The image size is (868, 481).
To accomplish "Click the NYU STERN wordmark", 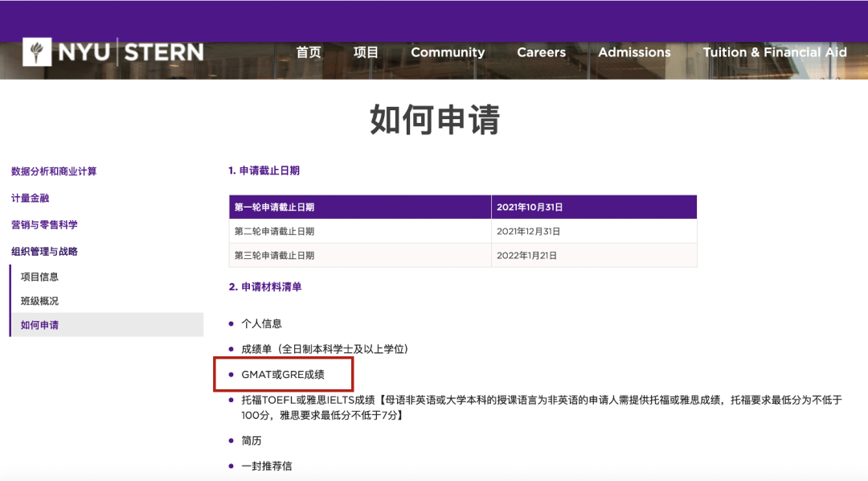I will click(x=130, y=52).
